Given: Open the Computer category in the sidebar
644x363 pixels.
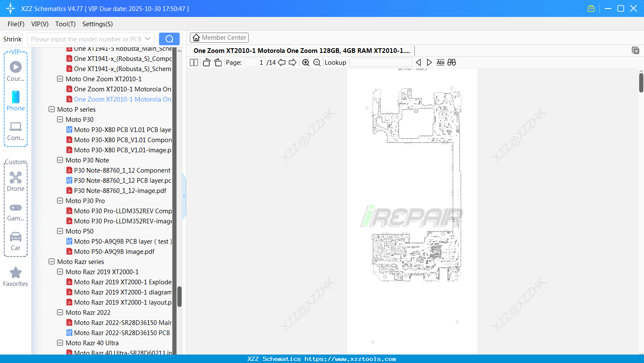Looking at the screenshot, I should click(x=16, y=131).
